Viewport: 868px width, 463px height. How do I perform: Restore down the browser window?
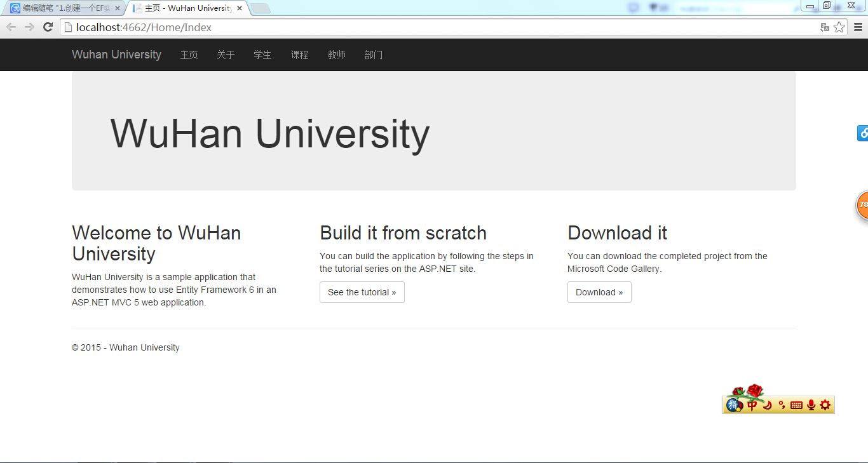[x=827, y=6]
